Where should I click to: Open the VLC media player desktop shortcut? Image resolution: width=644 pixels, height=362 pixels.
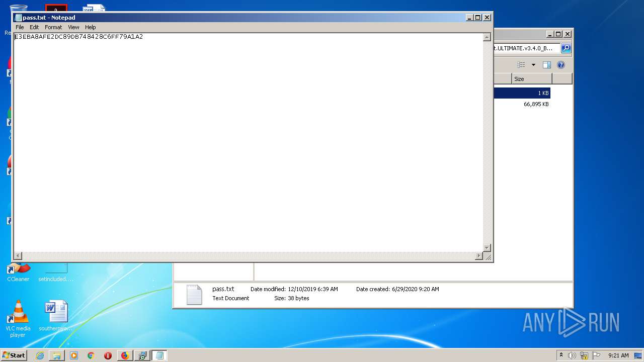click(18, 319)
